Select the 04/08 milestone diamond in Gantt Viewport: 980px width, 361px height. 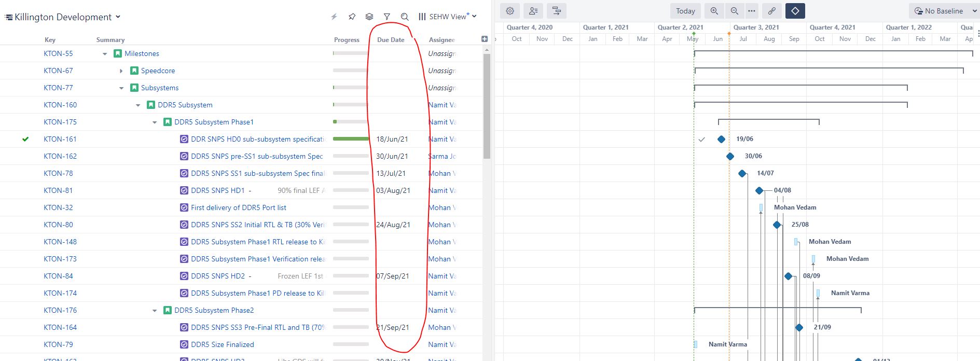pyautogui.click(x=760, y=190)
